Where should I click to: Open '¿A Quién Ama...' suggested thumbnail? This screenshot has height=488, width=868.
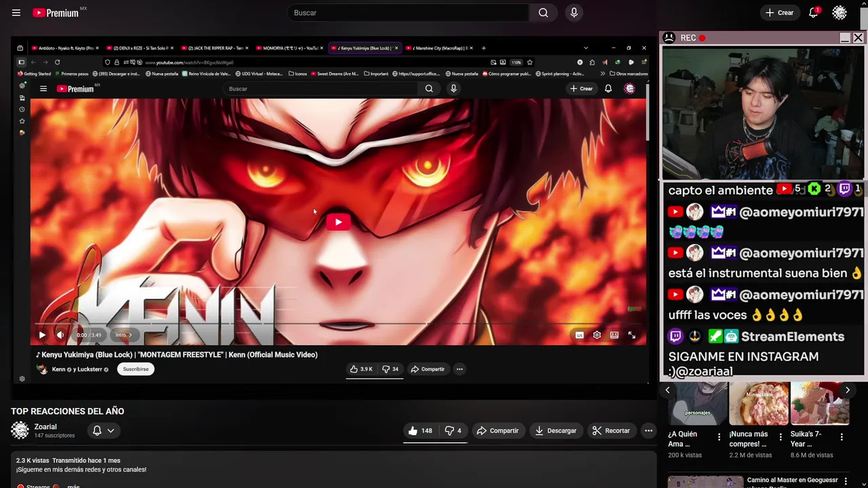(x=697, y=403)
